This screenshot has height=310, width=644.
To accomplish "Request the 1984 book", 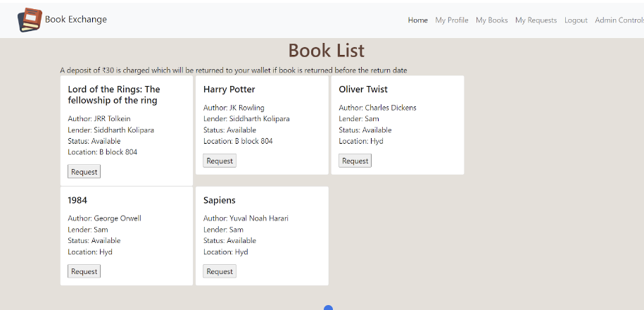I will tap(84, 271).
